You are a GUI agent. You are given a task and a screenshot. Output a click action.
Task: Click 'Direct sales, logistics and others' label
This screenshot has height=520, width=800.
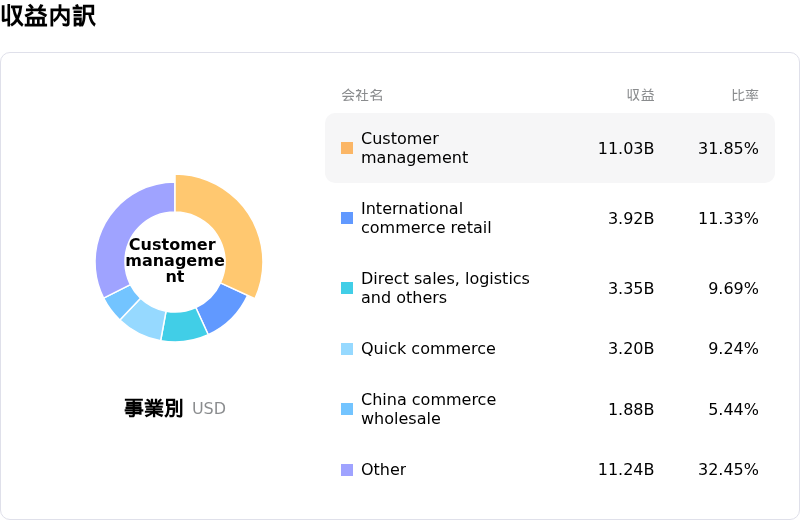click(x=445, y=288)
